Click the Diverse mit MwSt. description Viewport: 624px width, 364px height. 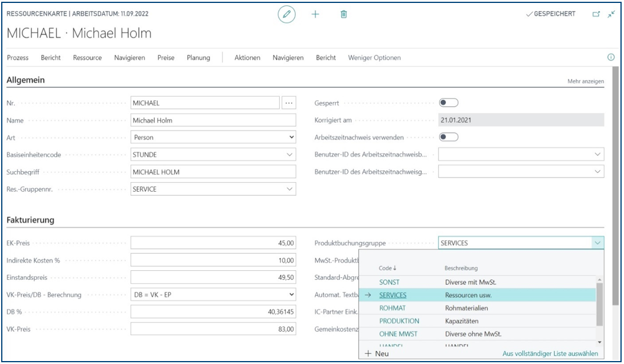point(471,282)
